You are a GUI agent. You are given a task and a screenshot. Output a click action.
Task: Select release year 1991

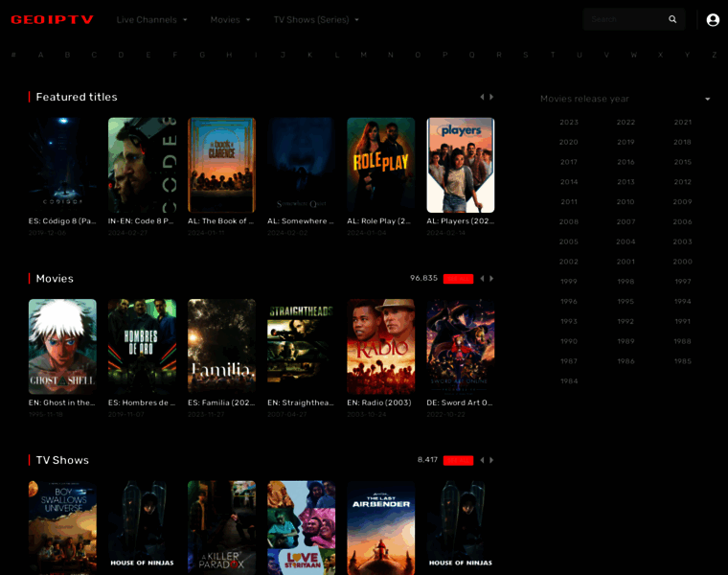682,321
